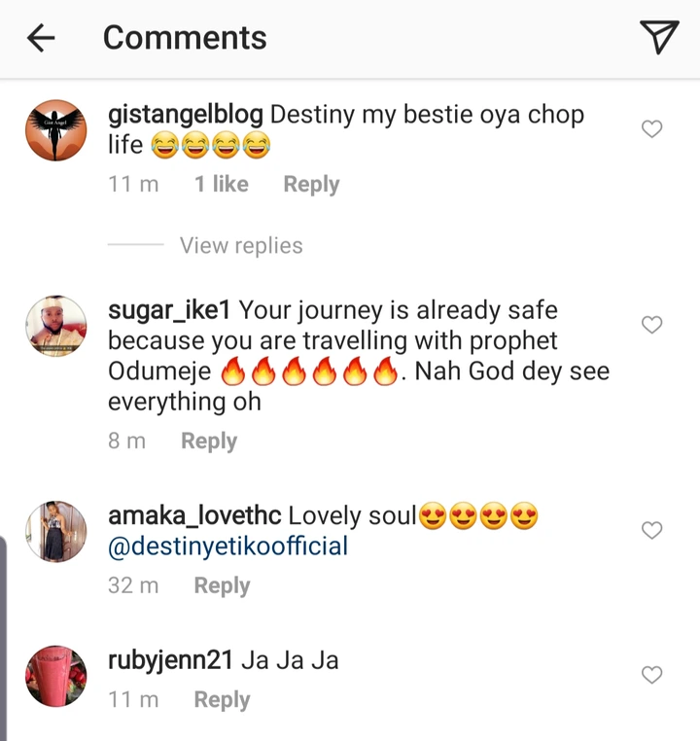Expand View replies under gistangelblog's comment
This screenshot has height=741, width=700.
coord(240,246)
